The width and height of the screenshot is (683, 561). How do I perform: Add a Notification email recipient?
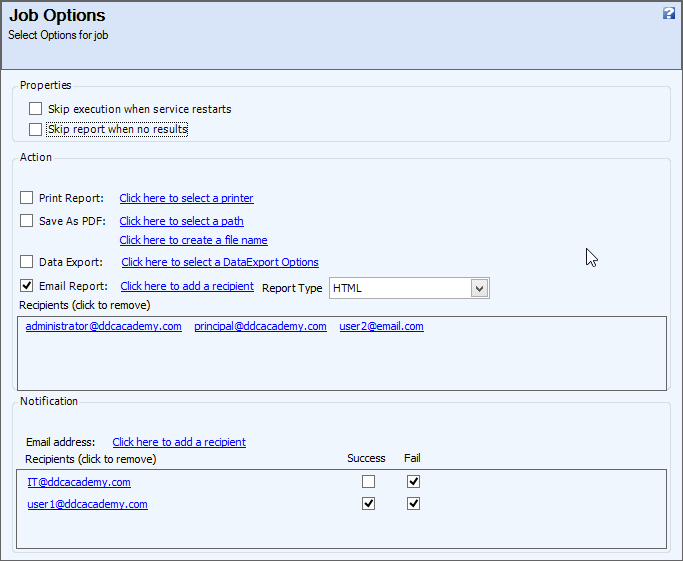(x=179, y=442)
